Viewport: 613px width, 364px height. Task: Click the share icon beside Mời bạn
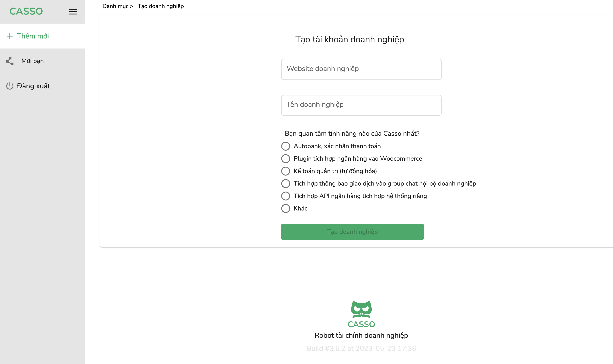pos(10,61)
